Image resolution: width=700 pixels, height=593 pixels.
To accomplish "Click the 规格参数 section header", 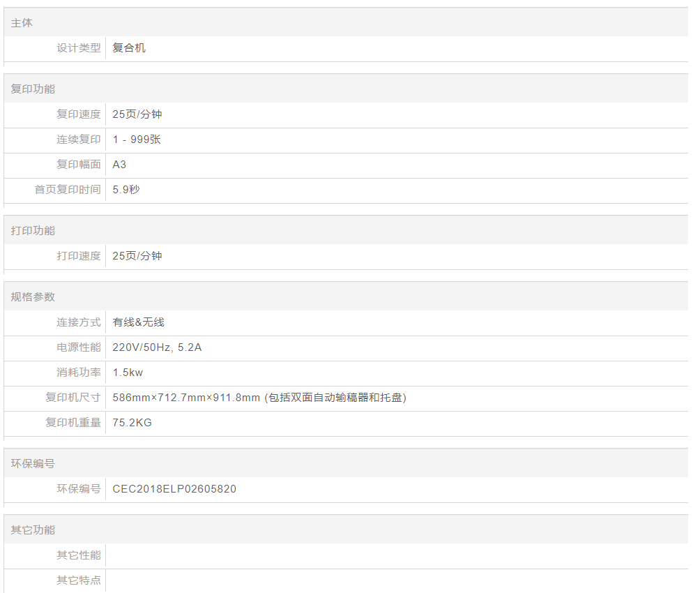I will click(x=33, y=297).
